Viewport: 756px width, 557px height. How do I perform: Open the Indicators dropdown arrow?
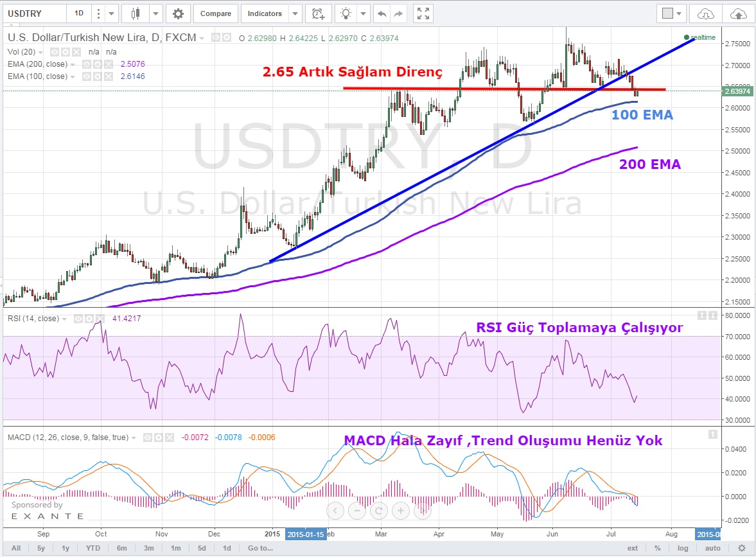click(x=295, y=13)
